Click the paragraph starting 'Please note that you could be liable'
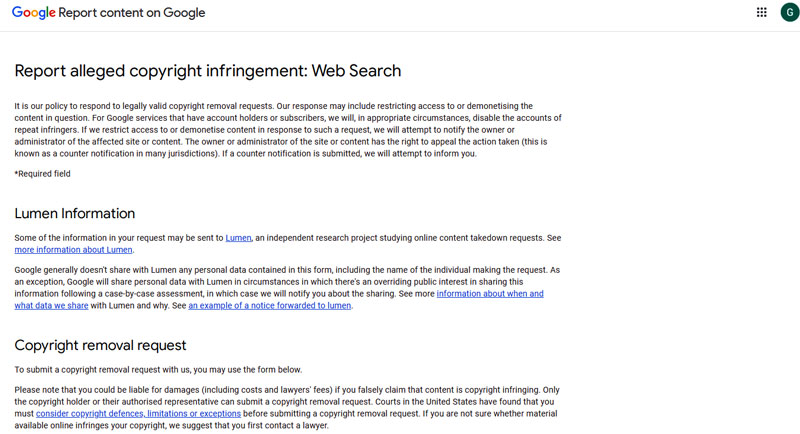Screen dimensions: 800x434 [287, 407]
